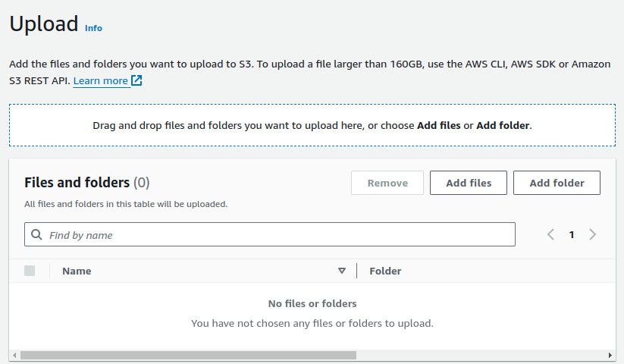Click the Add files button
This screenshot has width=624, height=364.
[x=468, y=183]
